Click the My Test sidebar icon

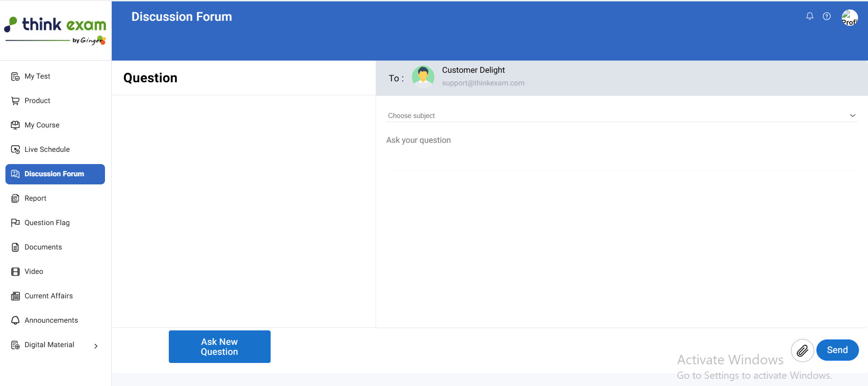[15, 76]
